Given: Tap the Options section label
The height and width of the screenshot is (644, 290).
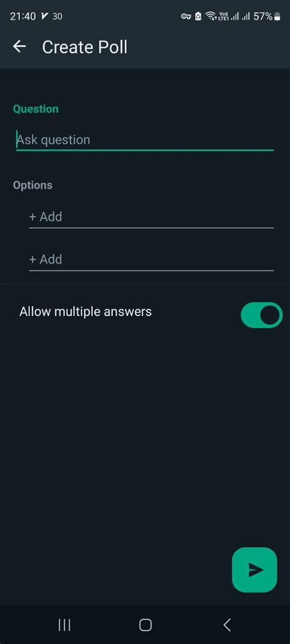Looking at the screenshot, I should click(32, 185).
